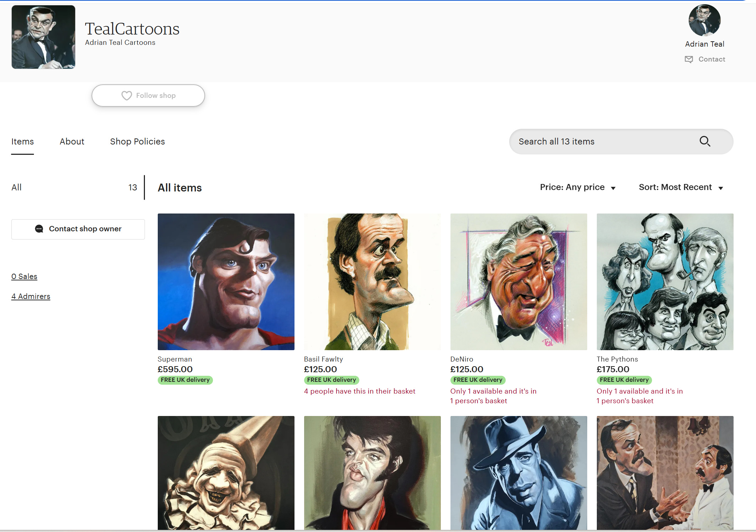756x532 pixels.
Task: Click the envelope icon beside Contact
Action: tap(689, 59)
